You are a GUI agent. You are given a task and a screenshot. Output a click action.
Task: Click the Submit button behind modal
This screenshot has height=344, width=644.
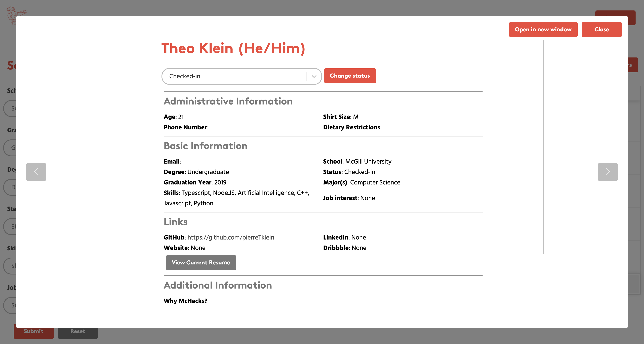[34, 333]
